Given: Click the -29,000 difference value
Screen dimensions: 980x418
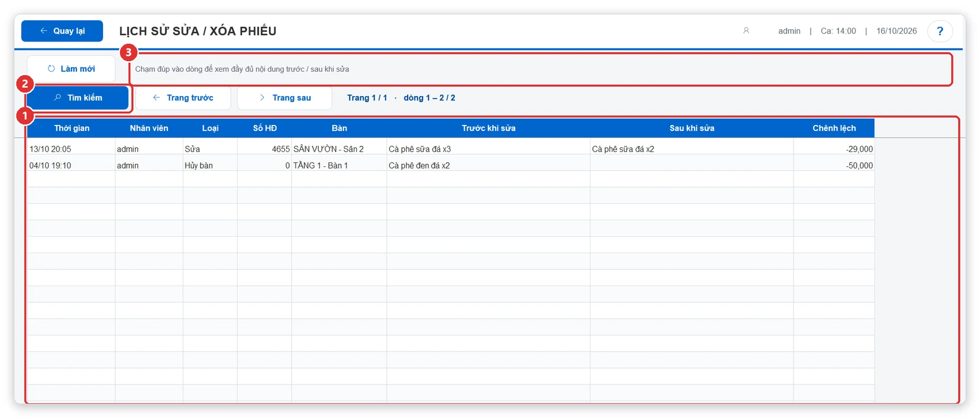Looking at the screenshot, I should click(859, 149).
